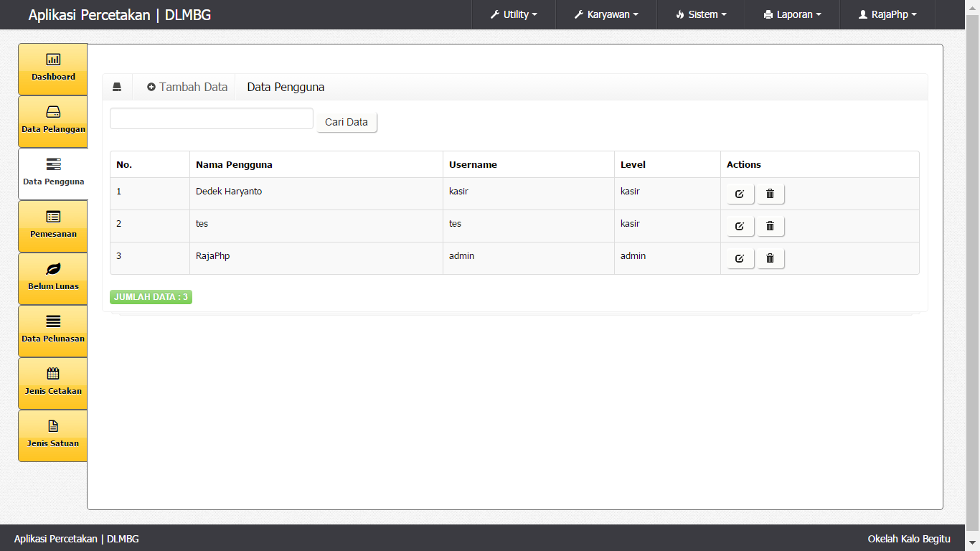Edit the RajaPhp user row

tap(740, 258)
